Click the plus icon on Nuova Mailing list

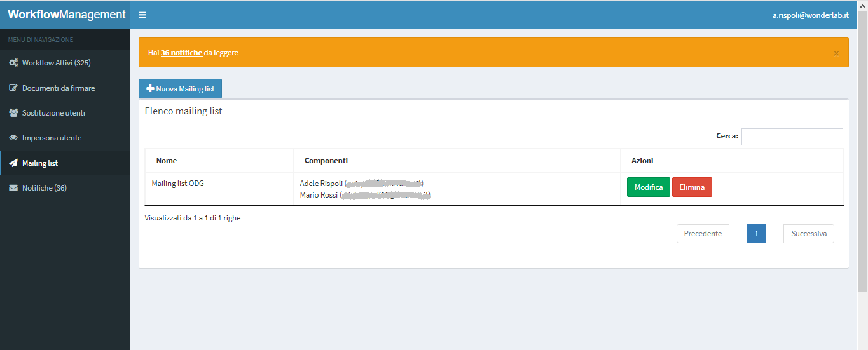coord(150,89)
